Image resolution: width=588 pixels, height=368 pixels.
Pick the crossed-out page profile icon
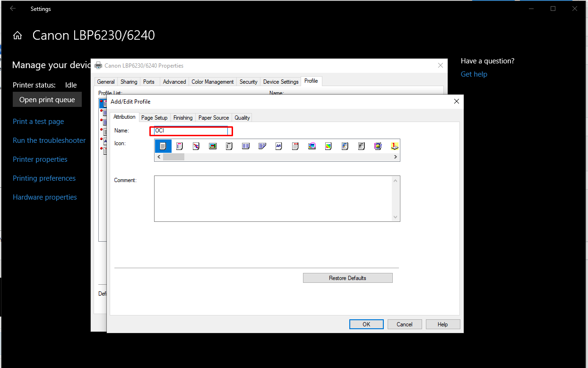pyautogui.click(x=196, y=146)
